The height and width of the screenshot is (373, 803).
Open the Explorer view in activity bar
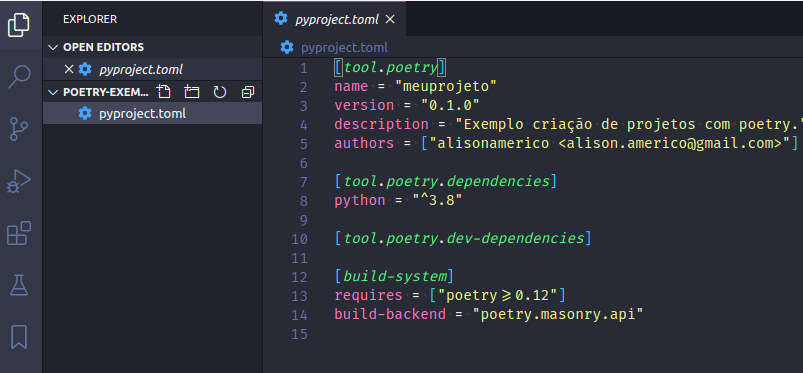click(19, 25)
